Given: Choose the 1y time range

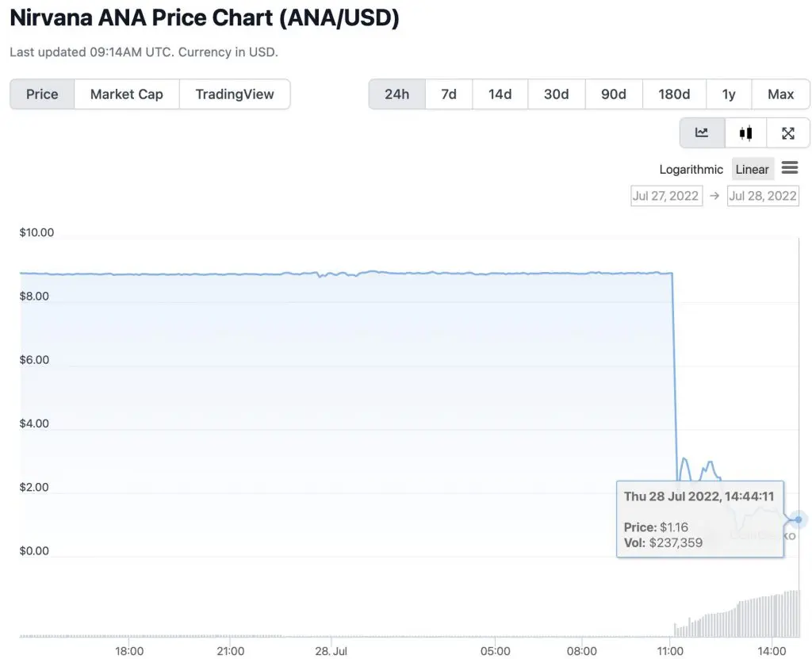Looking at the screenshot, I should (x=729, y=94).
